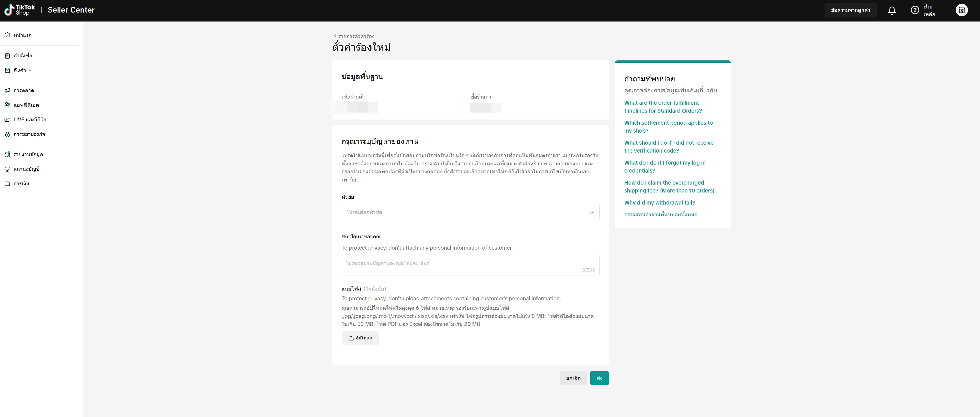
Task: Select แอฟฟิลิเอต affiliate menu item
Action: click(x=26, y=105)
